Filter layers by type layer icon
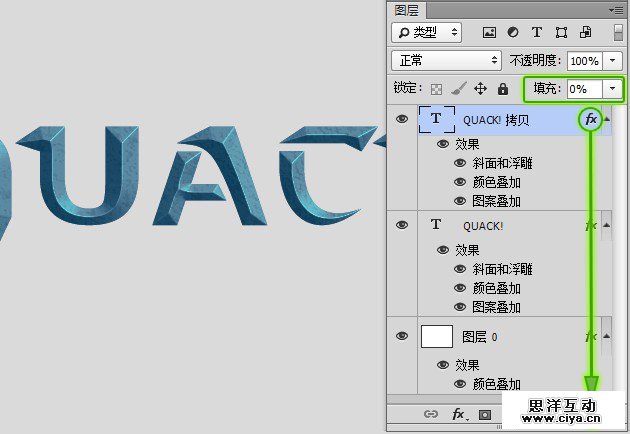Viewport: 630px width, 434px height. tap(537, 32)
